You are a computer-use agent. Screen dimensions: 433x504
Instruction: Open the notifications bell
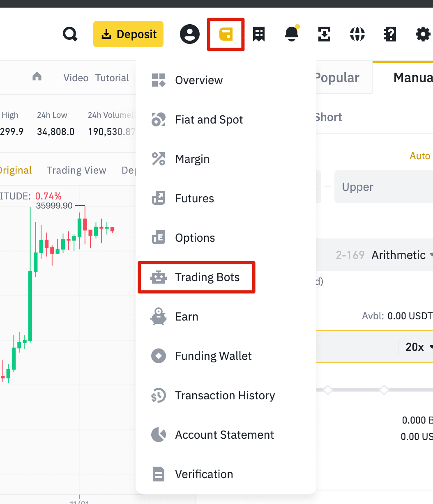292,34
